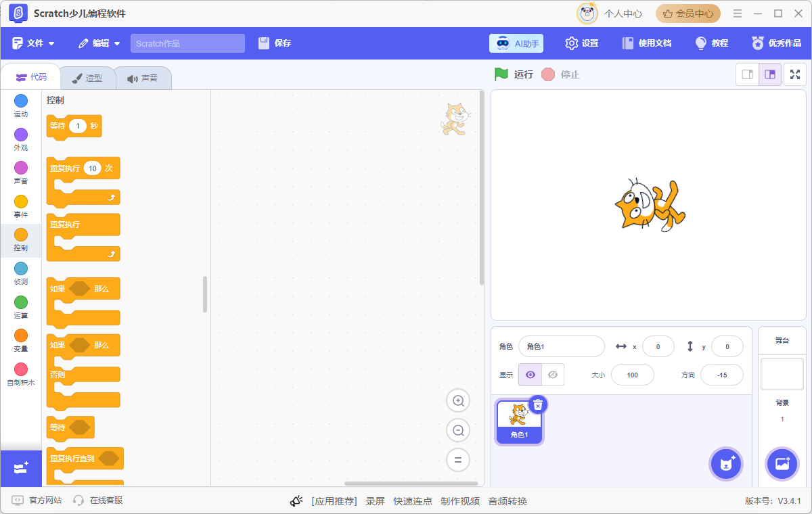Open the 文件 file dropdown menu
The width and height of the screenshot is (812, 514).
click(x=34, y=43)
